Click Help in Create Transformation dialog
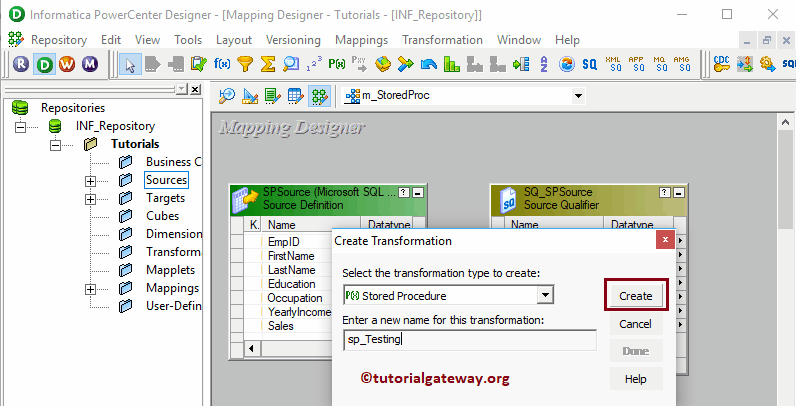796x406 pixels. pos(636,379)
